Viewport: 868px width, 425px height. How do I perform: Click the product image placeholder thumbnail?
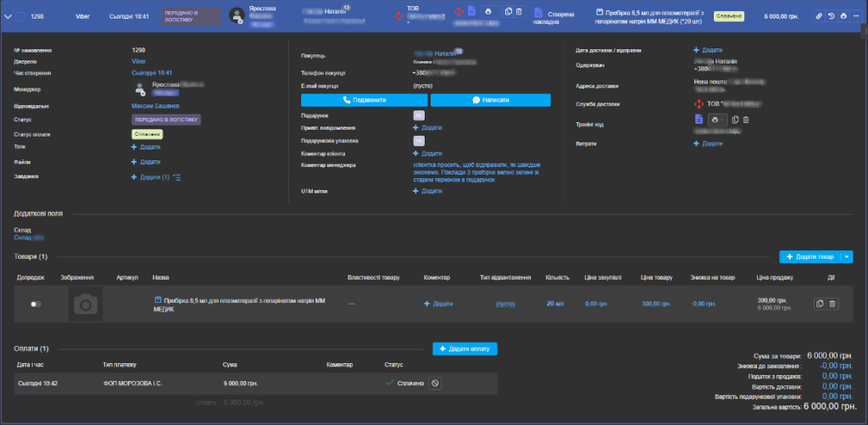click(85, 304)
